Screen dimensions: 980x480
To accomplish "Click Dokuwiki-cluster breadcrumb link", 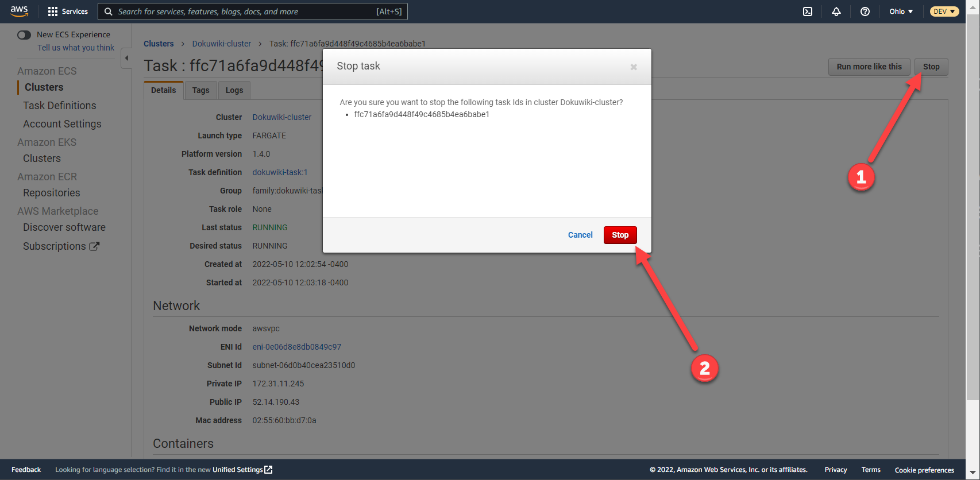I will [x=222, y=44].
